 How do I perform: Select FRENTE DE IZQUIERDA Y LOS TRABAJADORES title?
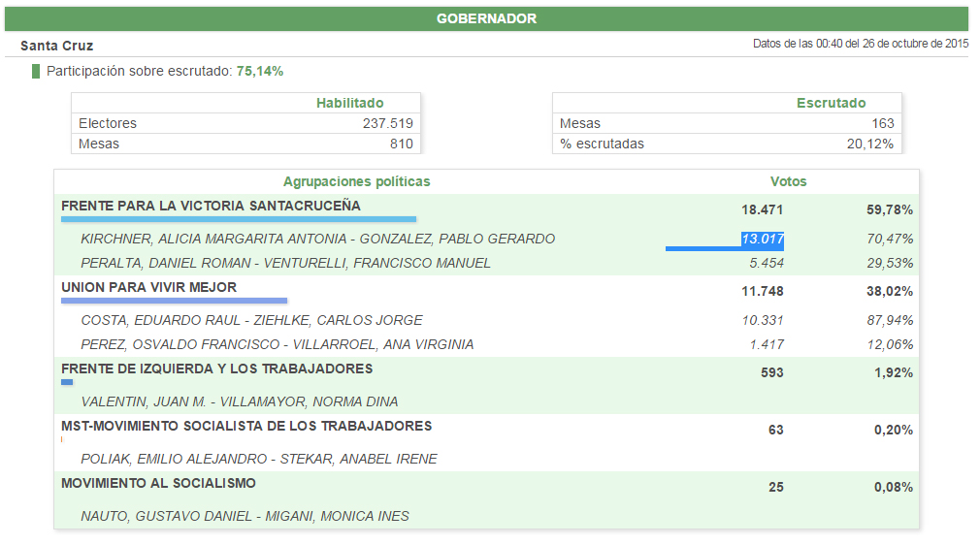tap(217, 369)
